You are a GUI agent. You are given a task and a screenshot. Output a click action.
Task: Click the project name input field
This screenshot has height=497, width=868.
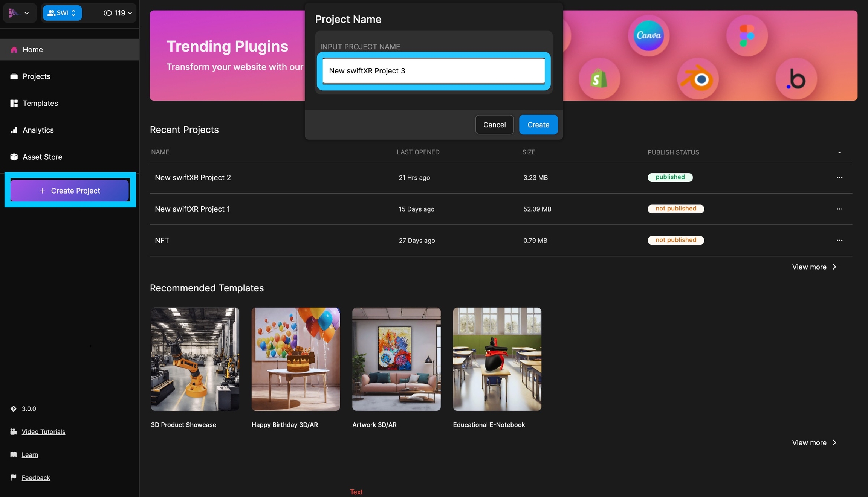pyautogui.click(x=433, y=71)
